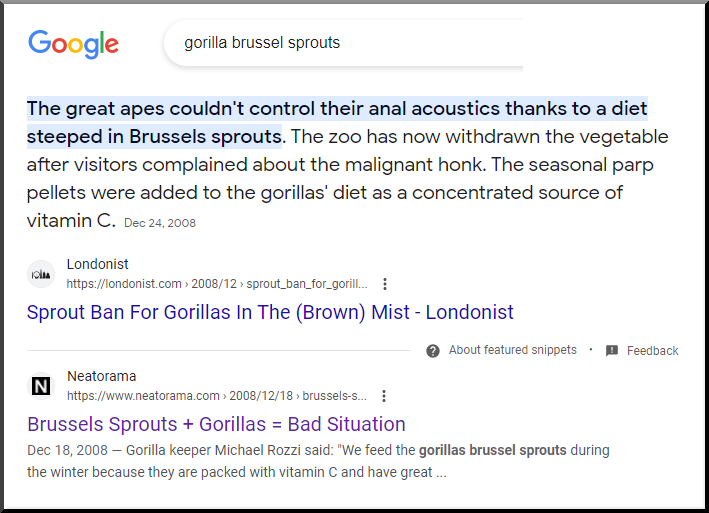Click the Neatorama N favicon
The width and height of the screenshot is (709, 513).
pos(41,385)
